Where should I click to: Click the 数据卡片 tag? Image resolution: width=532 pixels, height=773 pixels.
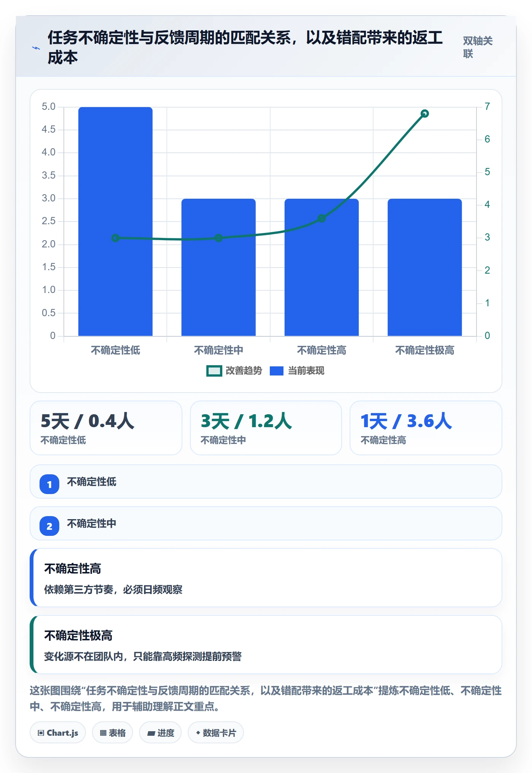point(216,733)
